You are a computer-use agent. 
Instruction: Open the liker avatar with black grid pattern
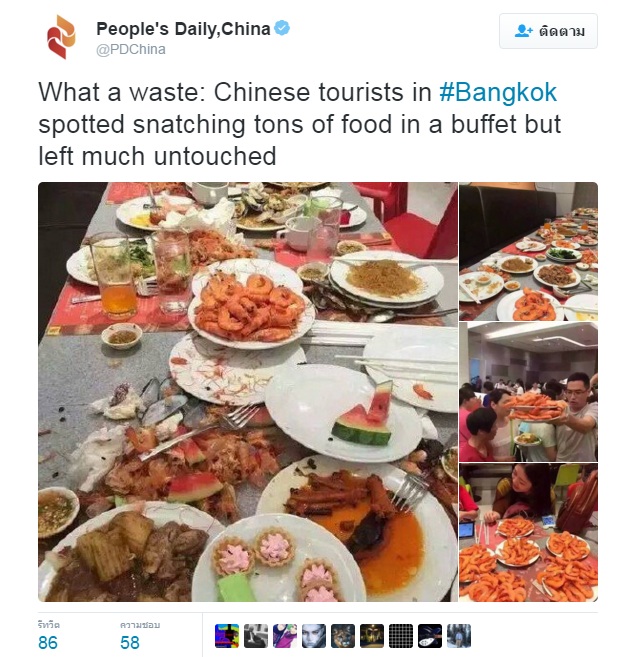[x=401, y=636]
